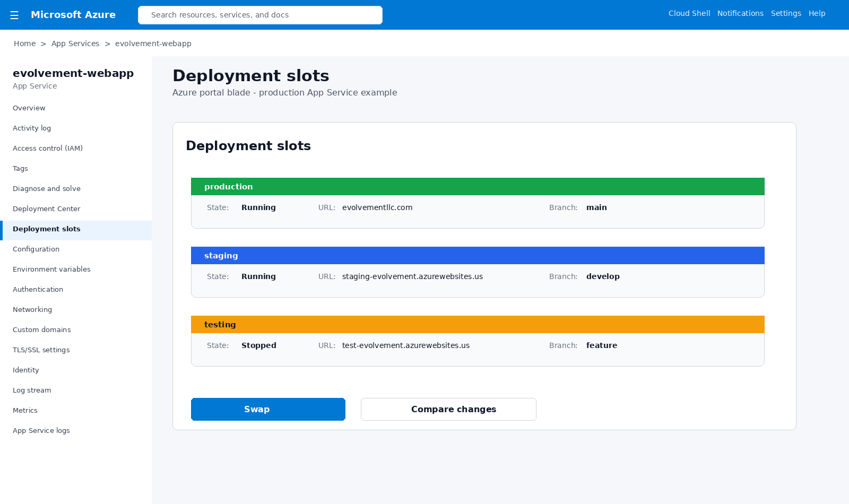This screenshot has height=504, width=849.
Task: Open Tags in sidebar
Action: (76, 169)
